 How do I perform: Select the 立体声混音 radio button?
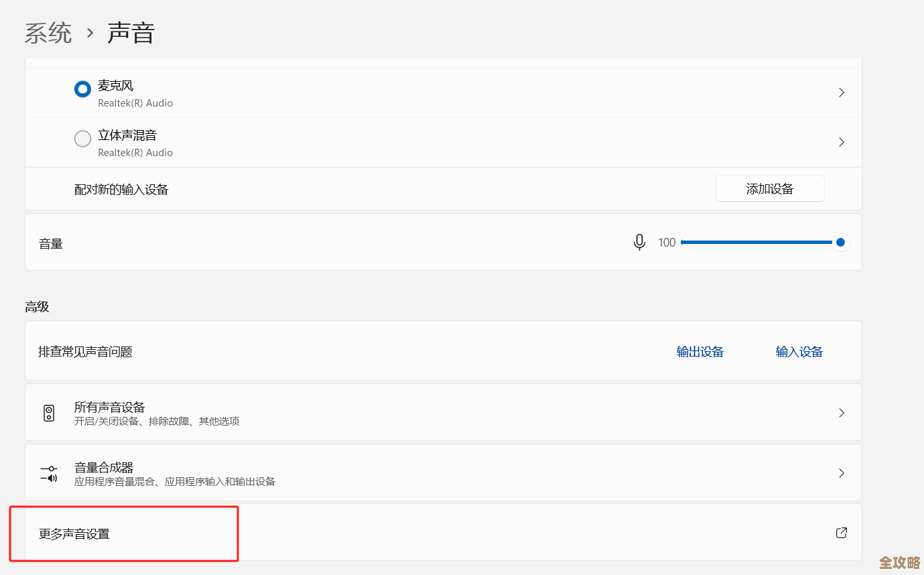(82, 139)
